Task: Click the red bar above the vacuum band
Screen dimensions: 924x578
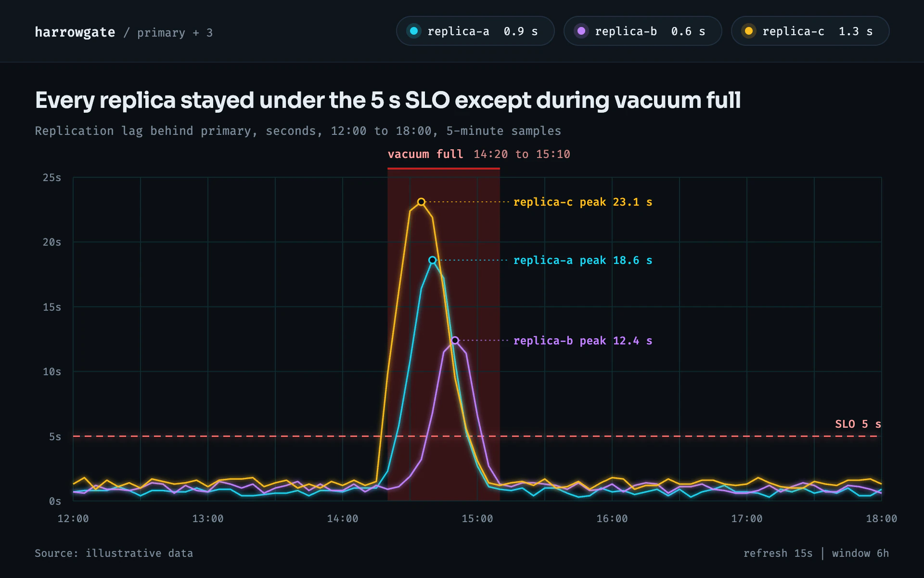Action: (444, 169)
